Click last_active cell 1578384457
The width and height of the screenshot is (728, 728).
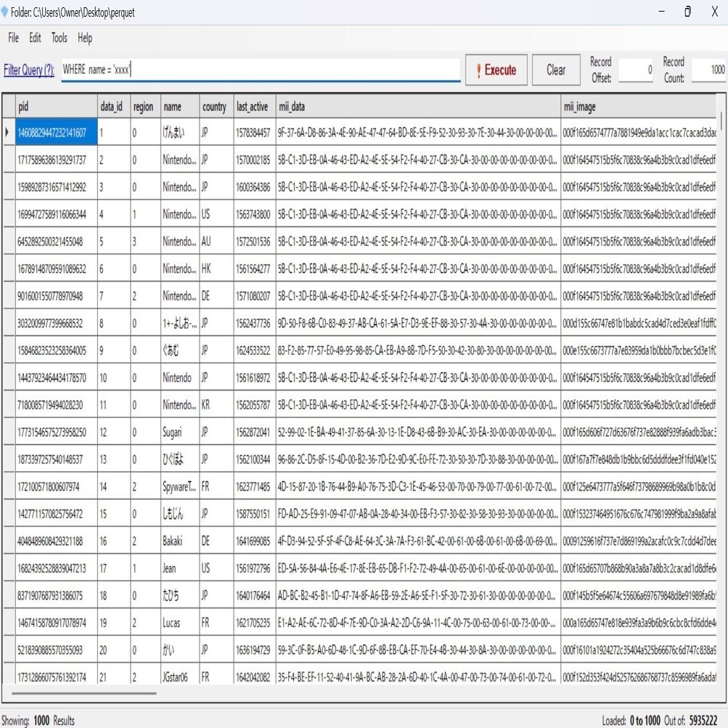[255, 132]
